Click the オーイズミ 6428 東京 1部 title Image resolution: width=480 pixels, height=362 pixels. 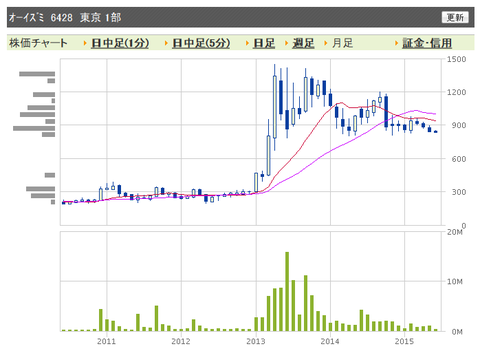coord(65,17)
